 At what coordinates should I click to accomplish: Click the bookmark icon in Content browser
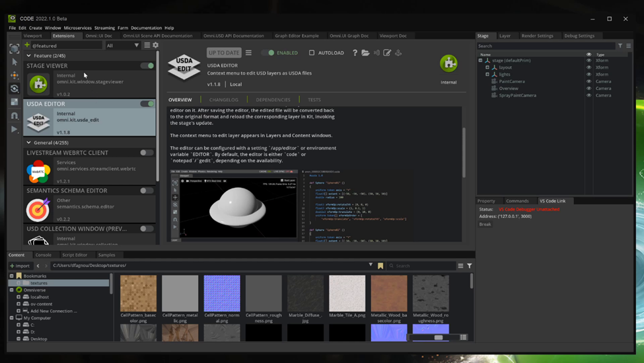pyautogui.click(x=380, y=266)
